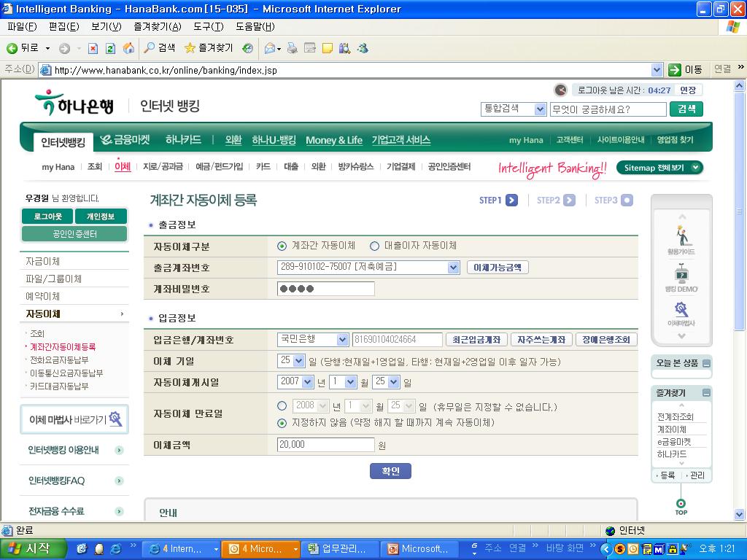
Task: Open the 뱅킹 DEMO icon
Action: [681, 278]
